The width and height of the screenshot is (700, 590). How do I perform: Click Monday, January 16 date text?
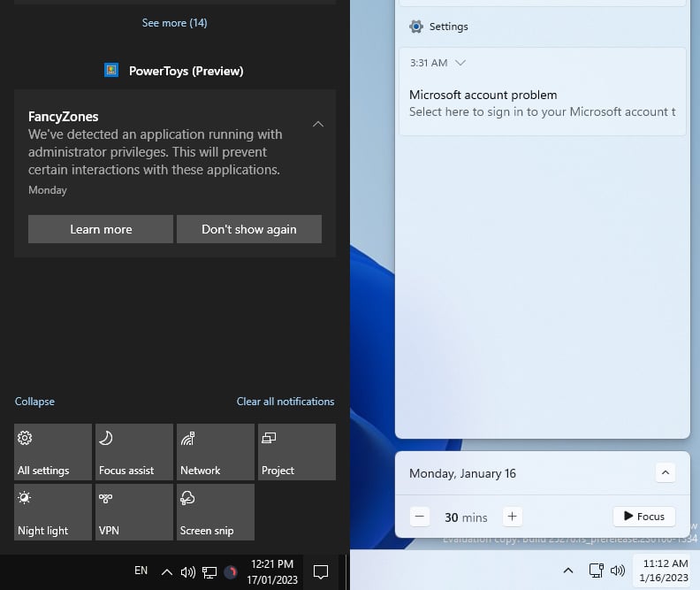[x=462, y=473]
